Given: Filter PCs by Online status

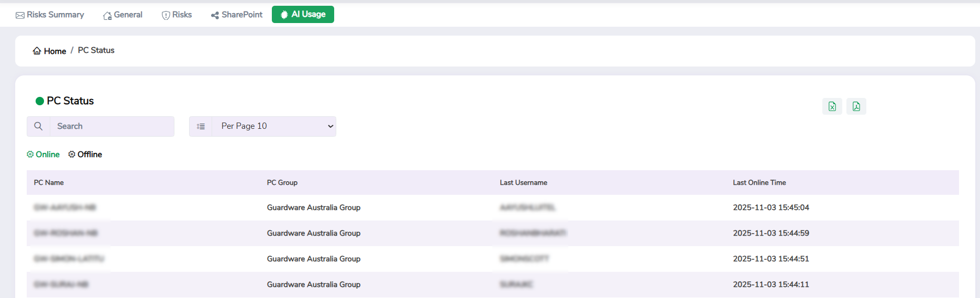Looking at the screenshot, I should point(47,154).
